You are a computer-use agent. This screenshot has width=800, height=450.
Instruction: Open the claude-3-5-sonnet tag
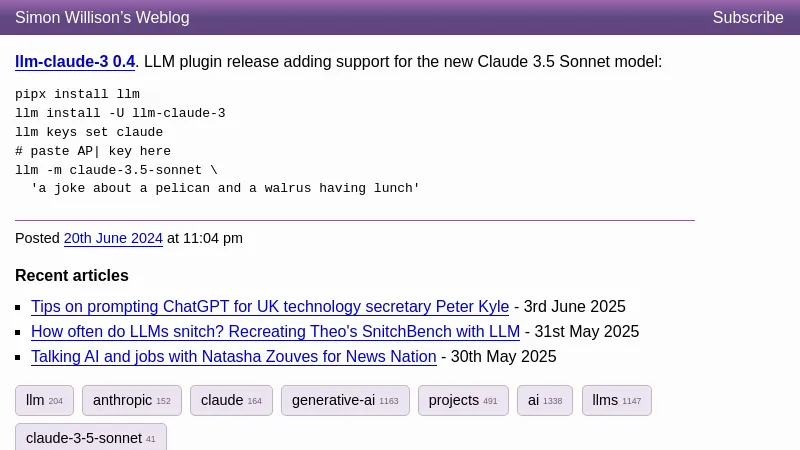click(90, 438)
